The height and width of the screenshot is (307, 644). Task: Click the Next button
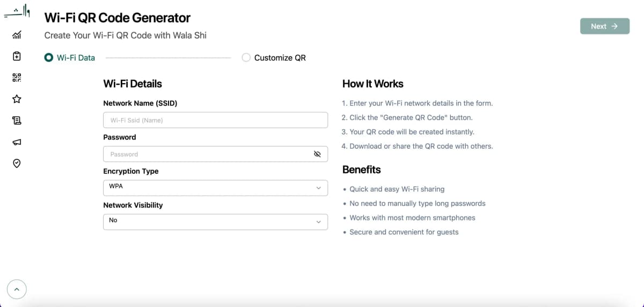pos(604,26)
